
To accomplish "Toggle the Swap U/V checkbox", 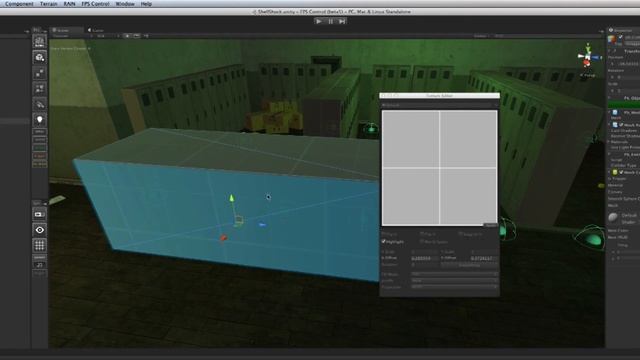I will [x=460, y=234].
